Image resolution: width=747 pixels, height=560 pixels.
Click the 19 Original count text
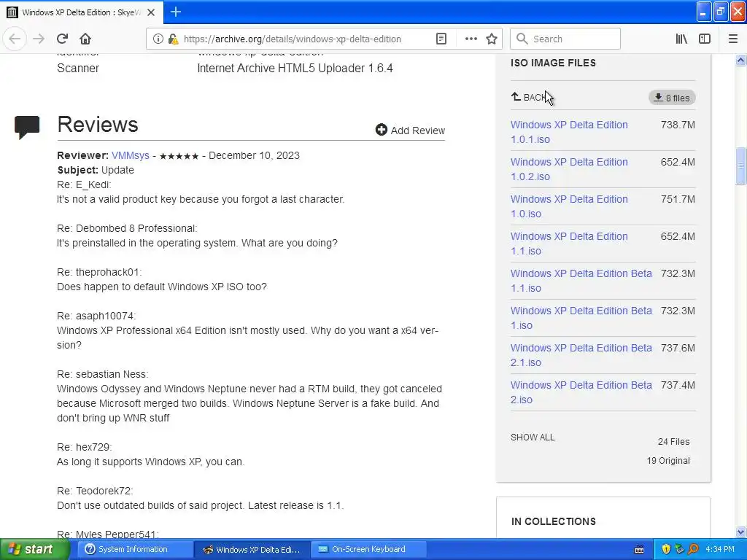[x=668, y=461]
